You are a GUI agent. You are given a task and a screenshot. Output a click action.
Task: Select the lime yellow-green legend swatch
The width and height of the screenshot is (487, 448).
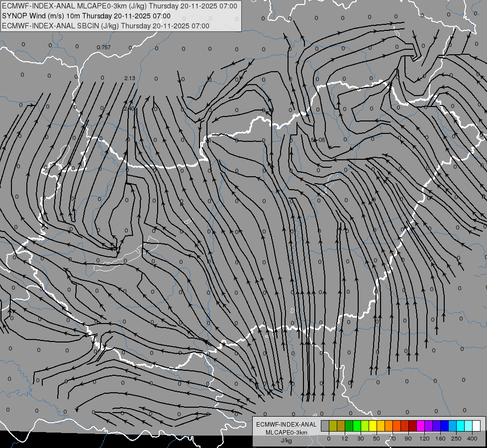click(x=365, y=426)
